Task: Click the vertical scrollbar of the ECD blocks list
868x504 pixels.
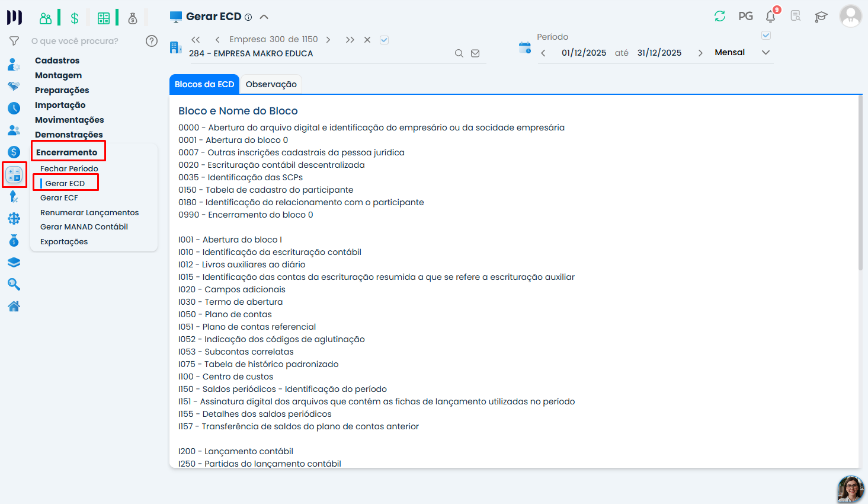Action: [x=860, y=183]
